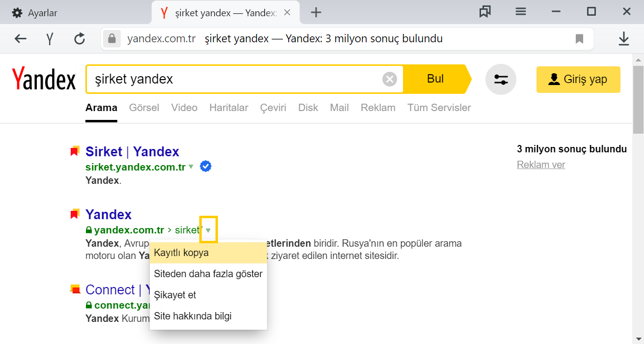Open the Mail service tab
The image size is (644, 344).
pos(340,108)
